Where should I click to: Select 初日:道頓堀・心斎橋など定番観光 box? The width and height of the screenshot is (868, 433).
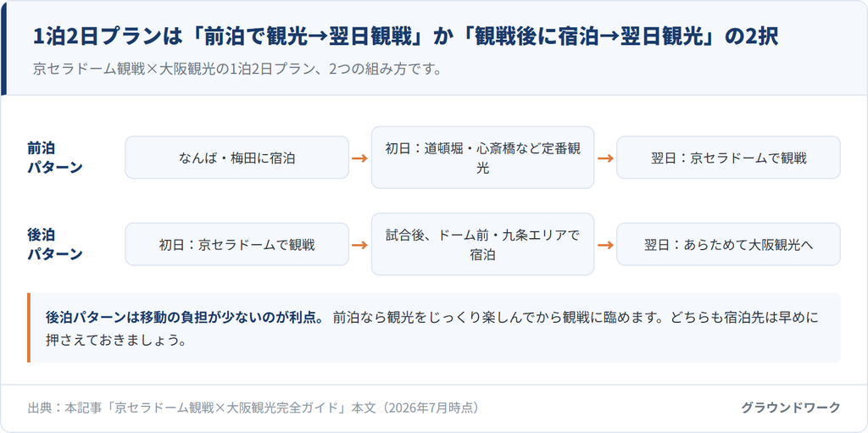point(482,158)
